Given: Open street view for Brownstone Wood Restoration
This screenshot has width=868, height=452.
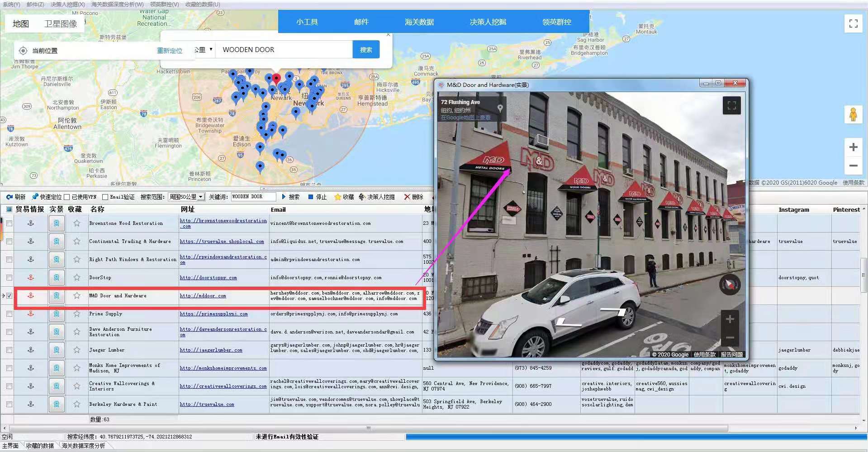Looking at the screenshot, I should coord(57,223).
